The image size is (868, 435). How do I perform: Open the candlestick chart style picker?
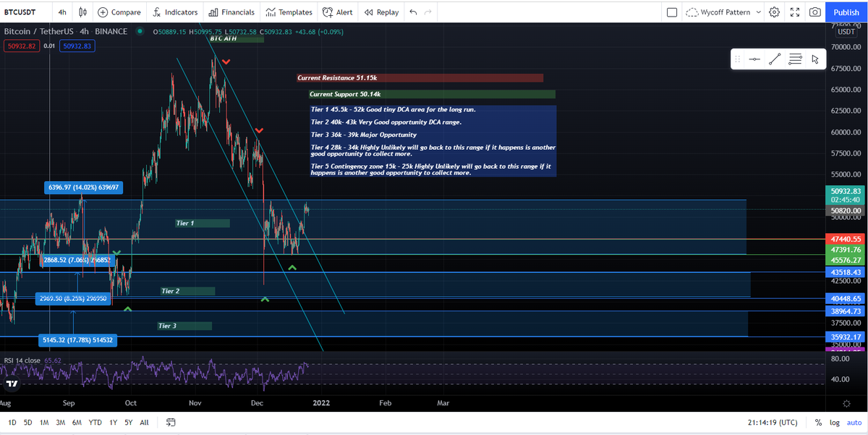[82, 12]
